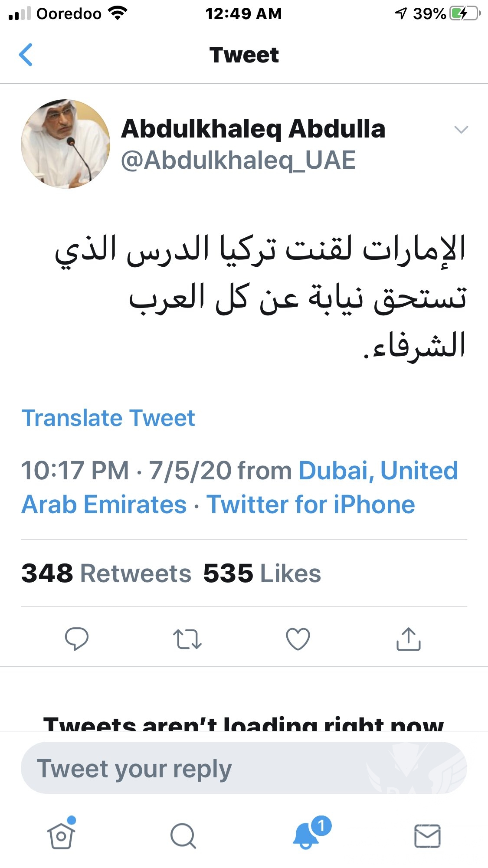Open Abdulkhaleq Abdulla's profile picture
This screenshot has height=868, width=488.
point(66,144)
